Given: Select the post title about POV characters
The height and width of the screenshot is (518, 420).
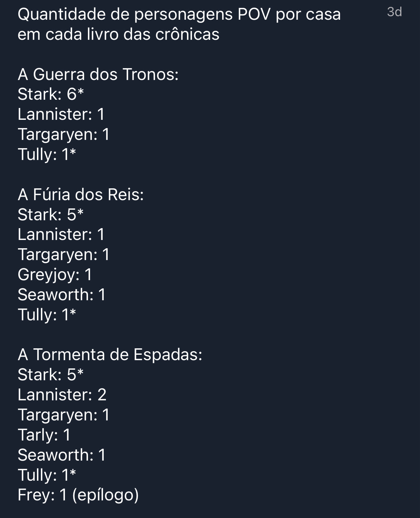Looking at the screenshot, I should click(x=179, y=24).
